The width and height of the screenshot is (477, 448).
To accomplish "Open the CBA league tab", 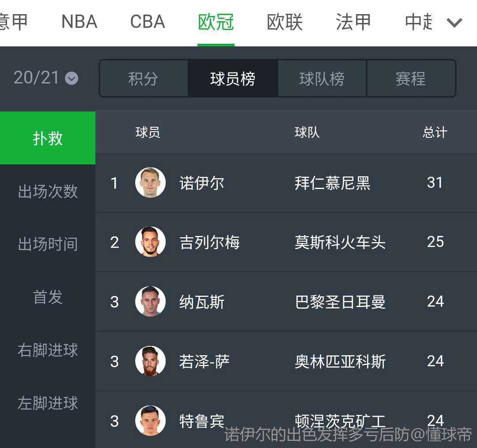I will coord(148,22).
